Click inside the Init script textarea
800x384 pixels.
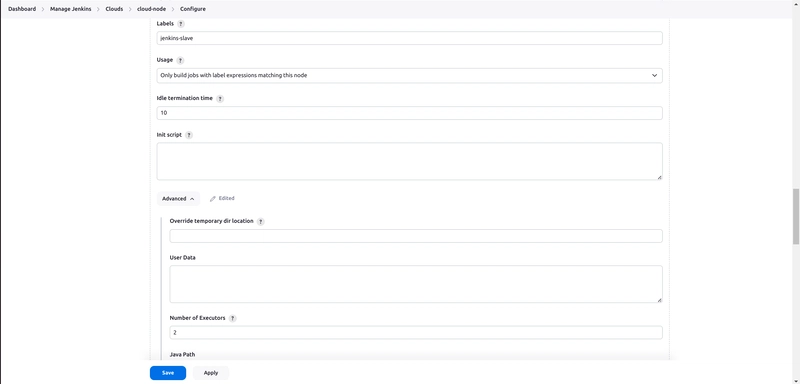pos(409,161)
